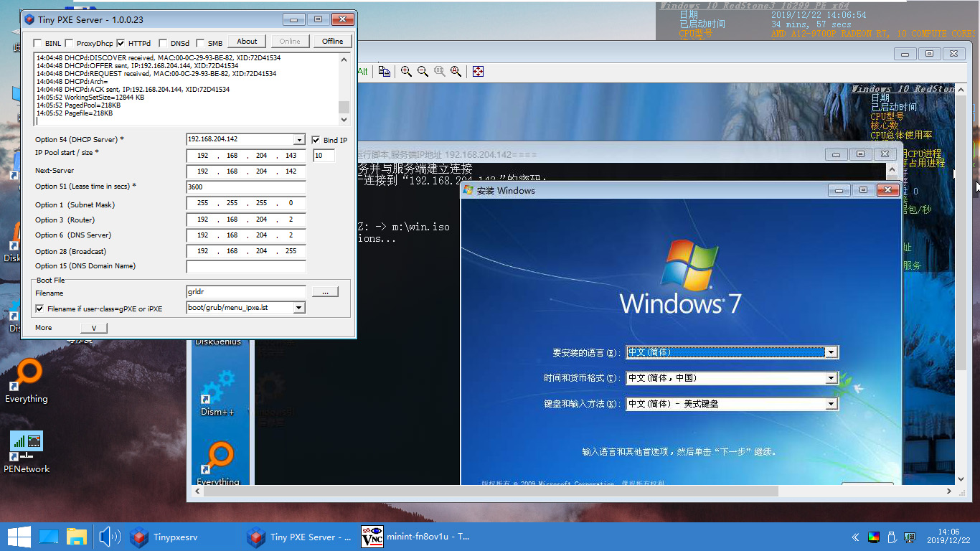Click the PENetwork desktop shortcut icon
Image resolution: width=980 pixels, height=551 pixels.
coord(27,452)
